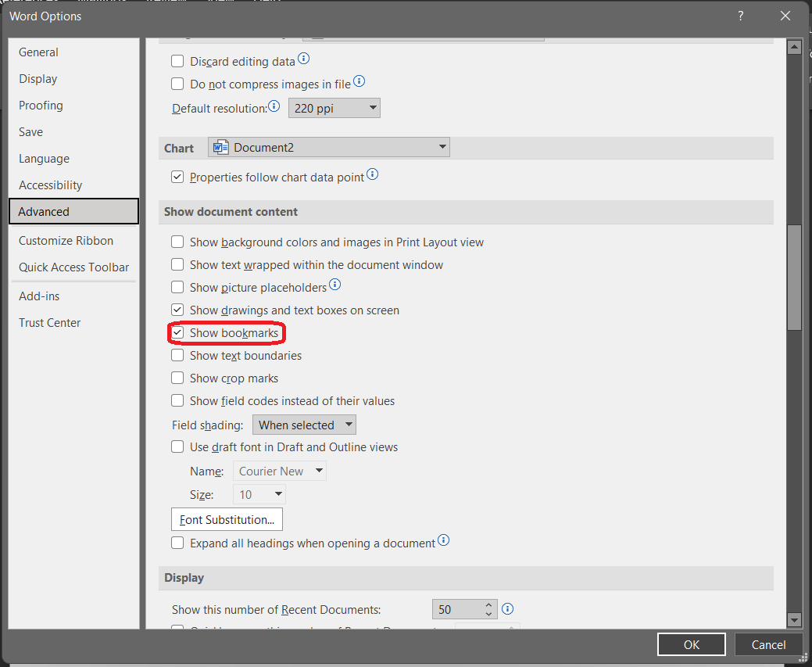Click info icon beside Recent Documents spinner

click(x=508, y=609)
